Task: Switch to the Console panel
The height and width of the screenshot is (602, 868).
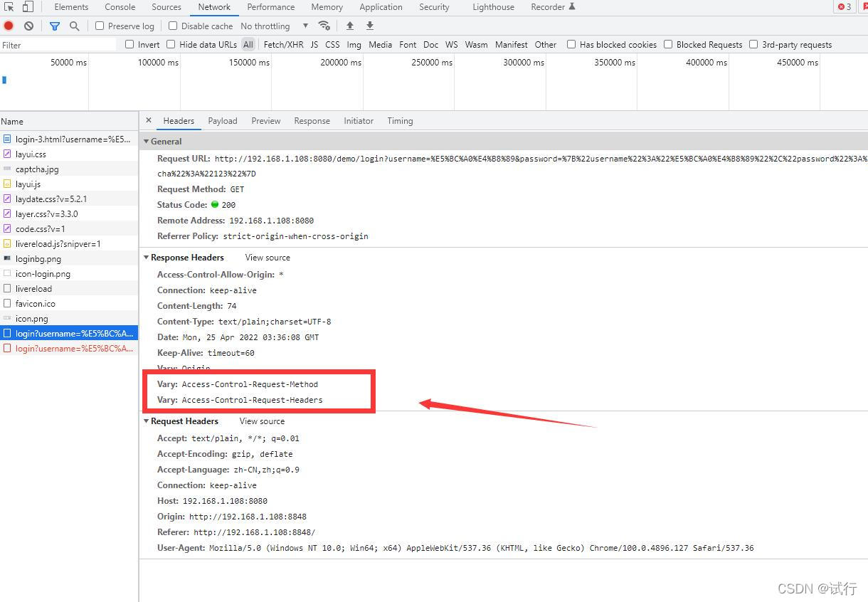Action: (x=120, y=7)
